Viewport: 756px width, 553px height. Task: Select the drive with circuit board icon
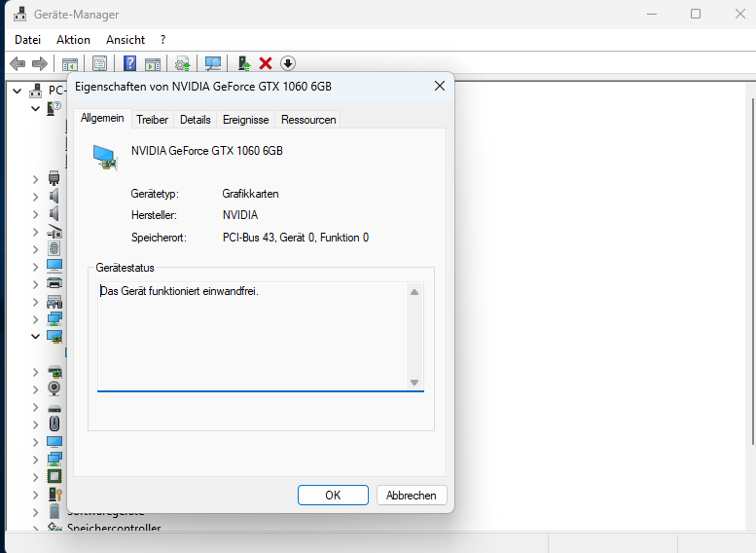[54, 372]
